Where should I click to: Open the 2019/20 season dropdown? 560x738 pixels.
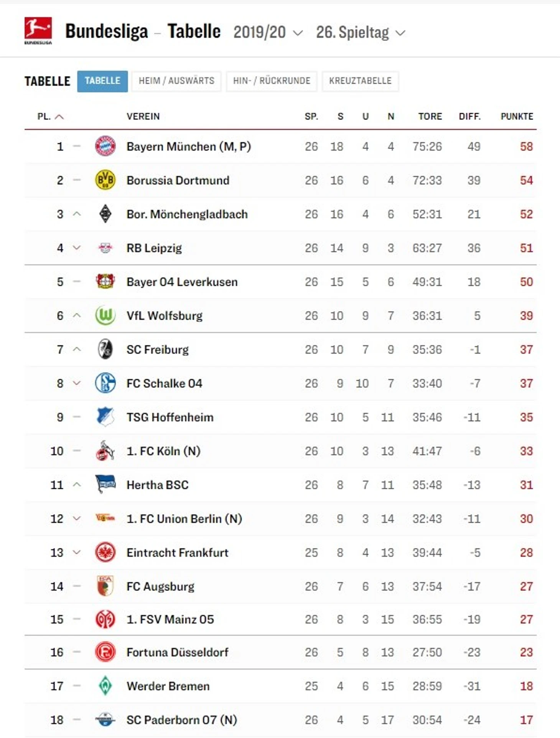pyautogui.click(x=268, y=33)
